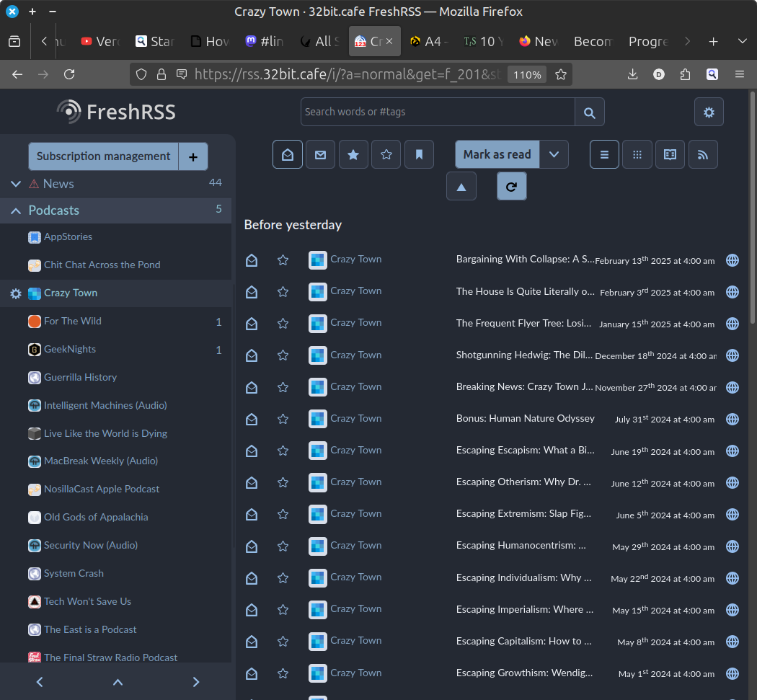
Task: Open the Firefox hamburger menu
Action: (x=740, y=74)
